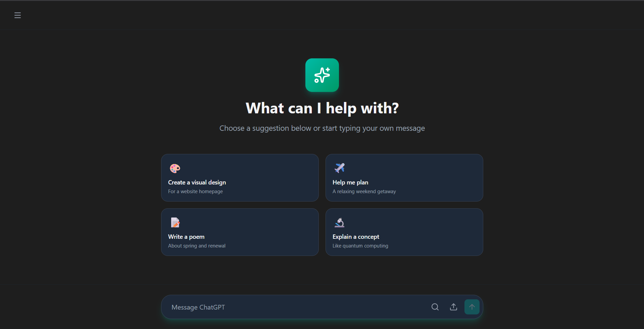Click the upload file icon
Screen dimensions: 644x329
pyautogui.click(x=453, y=307)
